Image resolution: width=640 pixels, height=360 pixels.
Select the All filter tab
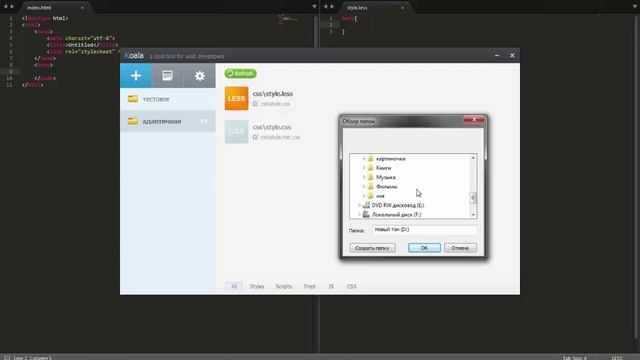click(x=234, y=286)
